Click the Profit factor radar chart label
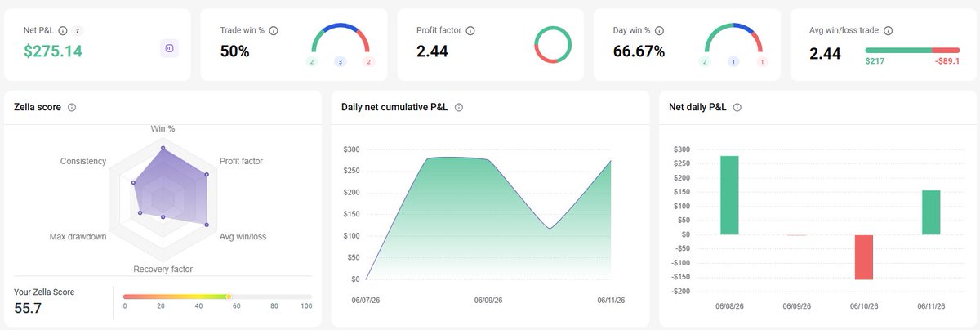 click(x=241, y=161)
